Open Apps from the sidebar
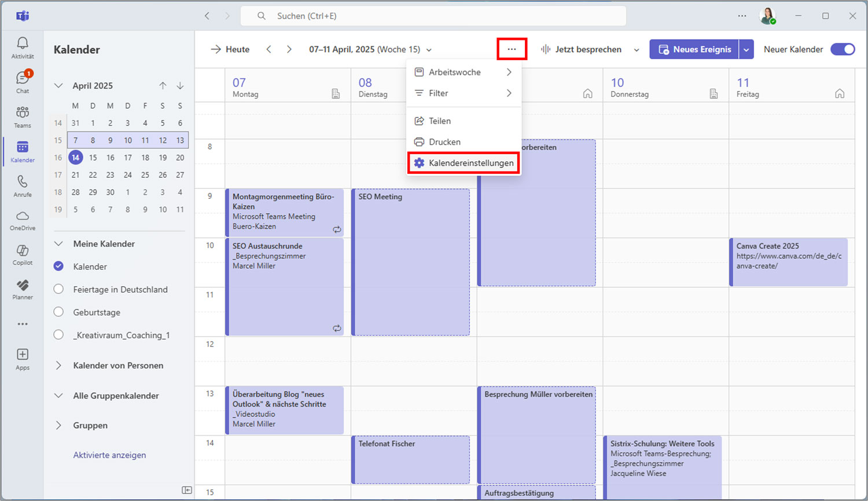Viewport: 868px width, 501px height. click(x=22, y=358)
